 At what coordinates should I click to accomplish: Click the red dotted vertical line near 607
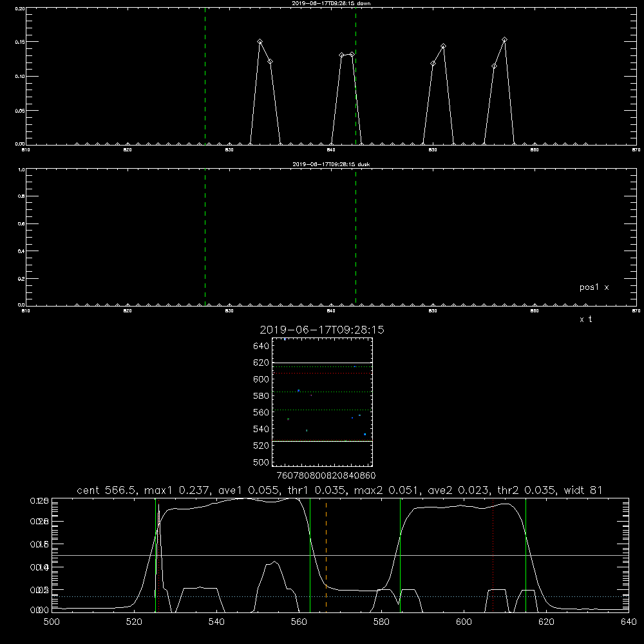493,555
